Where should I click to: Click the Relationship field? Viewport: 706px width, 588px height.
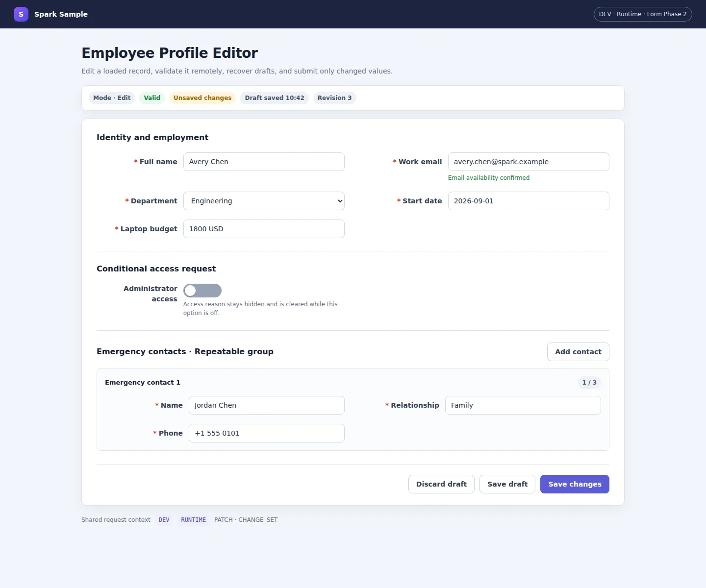tap(523, 405)
